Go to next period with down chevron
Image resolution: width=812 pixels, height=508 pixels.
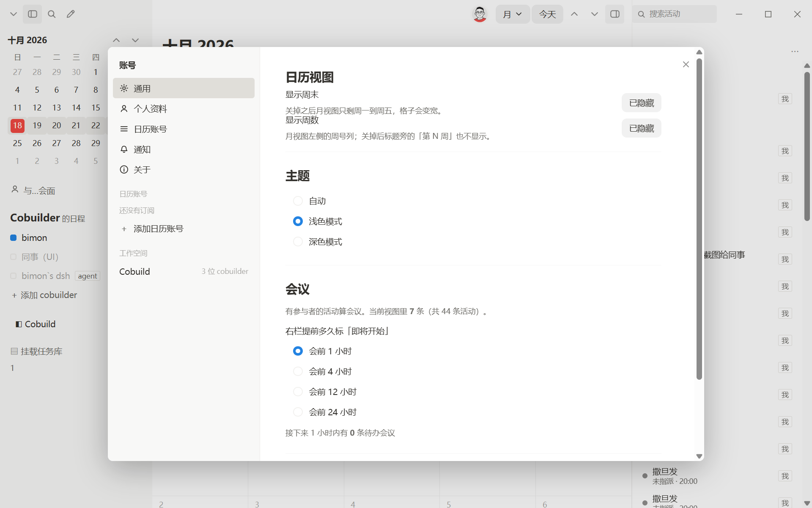click(594, 14)
